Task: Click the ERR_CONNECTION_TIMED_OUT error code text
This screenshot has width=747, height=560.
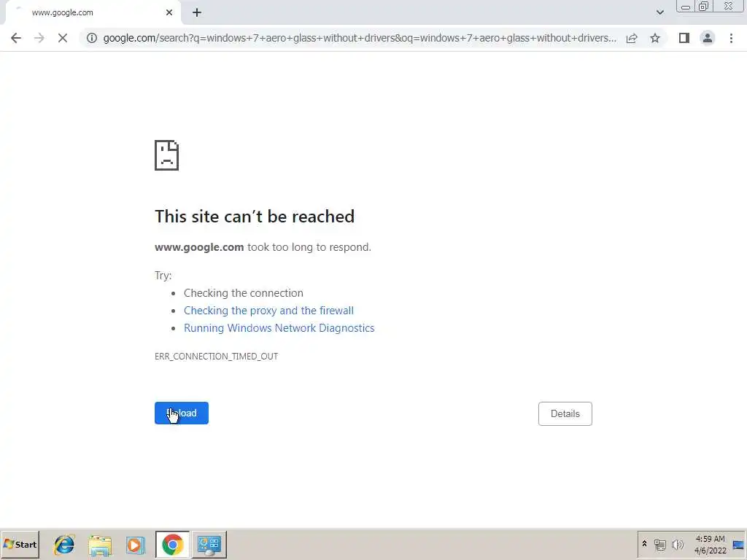Action: tap(216, 356)
